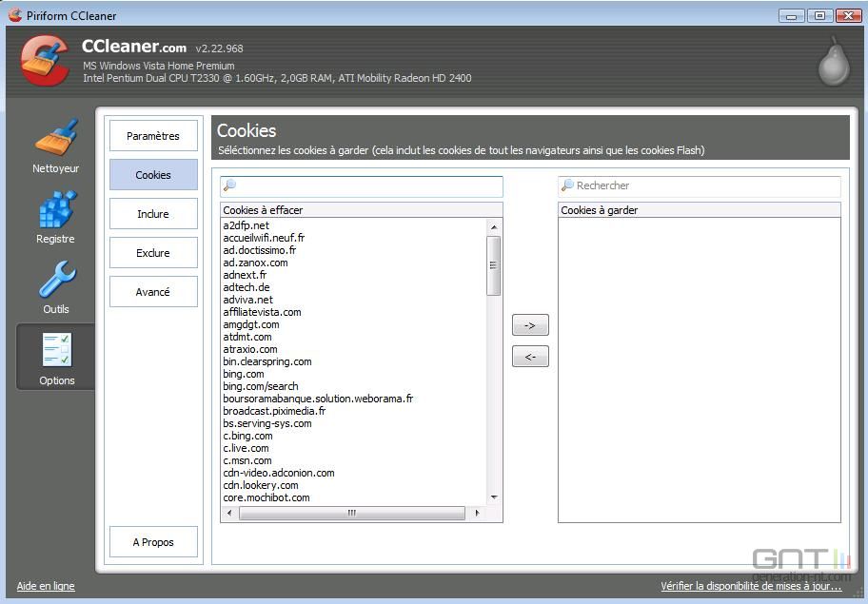
Task: Open the A Propos section
Action: 153,542
